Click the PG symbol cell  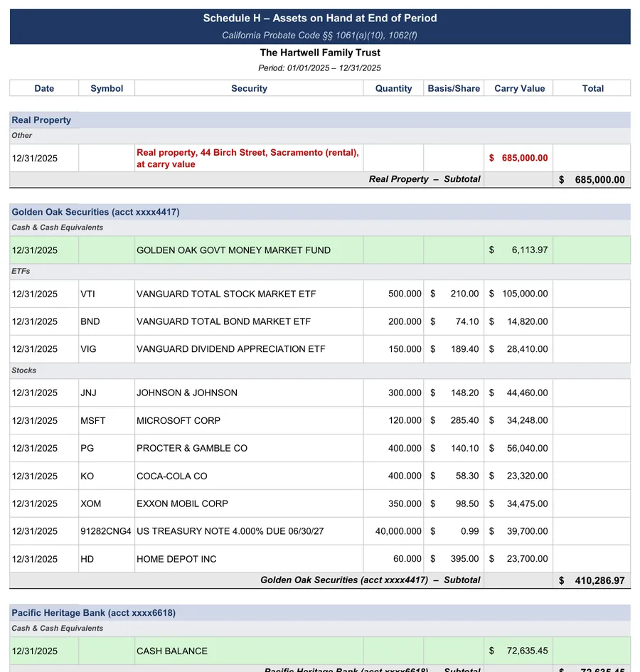click(x=107, y=448)
